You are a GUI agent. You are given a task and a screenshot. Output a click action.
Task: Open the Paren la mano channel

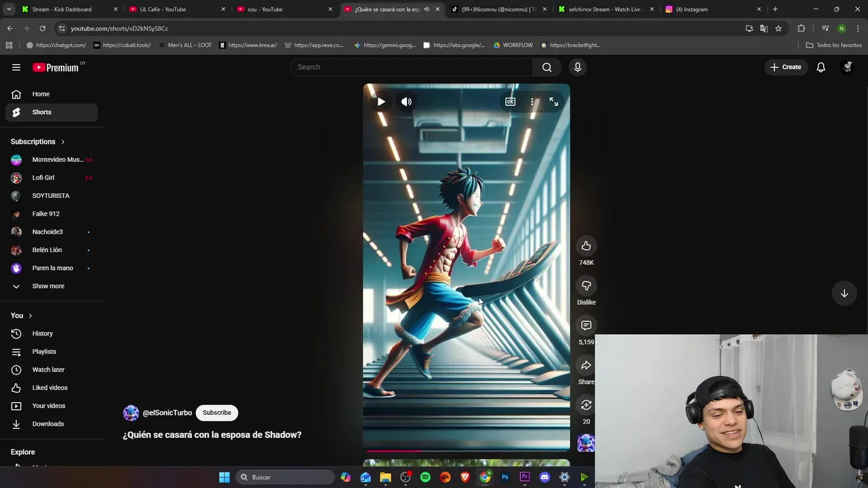pyautogui.click(x=52, y=268)
